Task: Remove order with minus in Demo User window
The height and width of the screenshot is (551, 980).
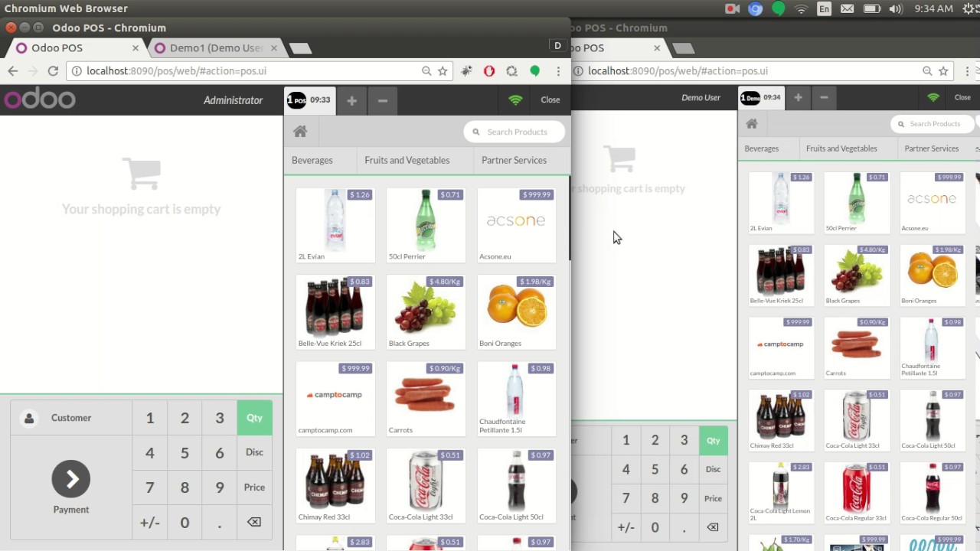Action: pyautogui.click(x=824, y=97)
